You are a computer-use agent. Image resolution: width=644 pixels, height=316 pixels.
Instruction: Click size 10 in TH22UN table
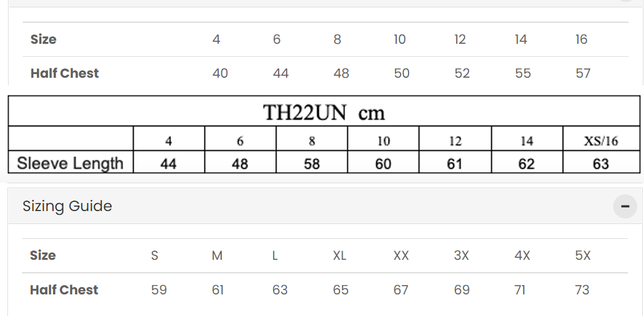point(383,141)
